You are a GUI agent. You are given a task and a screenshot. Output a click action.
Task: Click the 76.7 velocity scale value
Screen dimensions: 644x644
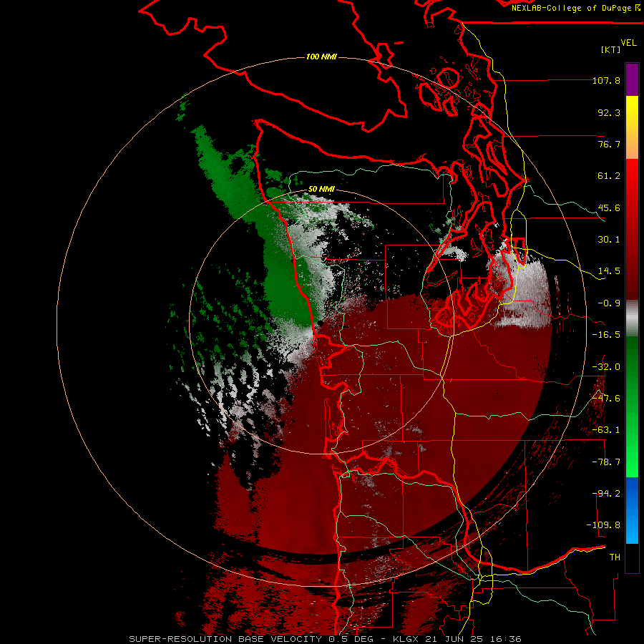pyautogui.click(x=609, y=144)
